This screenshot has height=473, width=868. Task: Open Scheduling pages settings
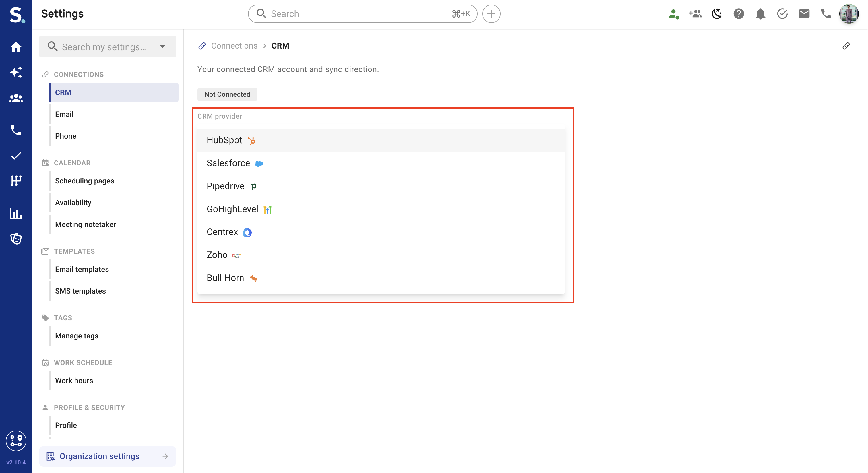[114, 181]
